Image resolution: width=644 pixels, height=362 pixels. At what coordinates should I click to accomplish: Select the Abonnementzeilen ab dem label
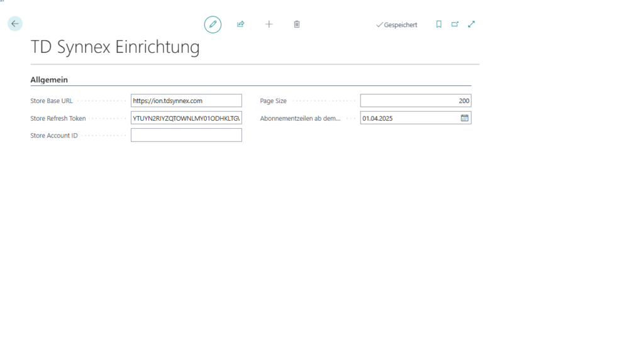300,118
